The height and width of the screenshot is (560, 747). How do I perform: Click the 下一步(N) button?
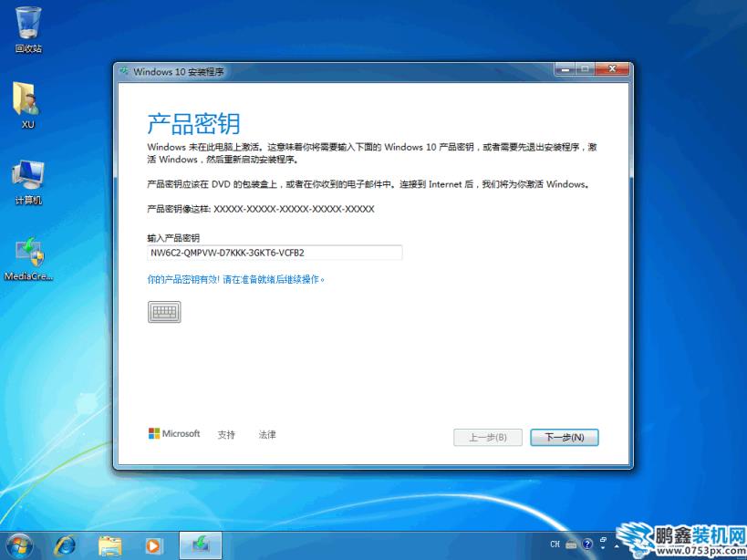point(564,437)
